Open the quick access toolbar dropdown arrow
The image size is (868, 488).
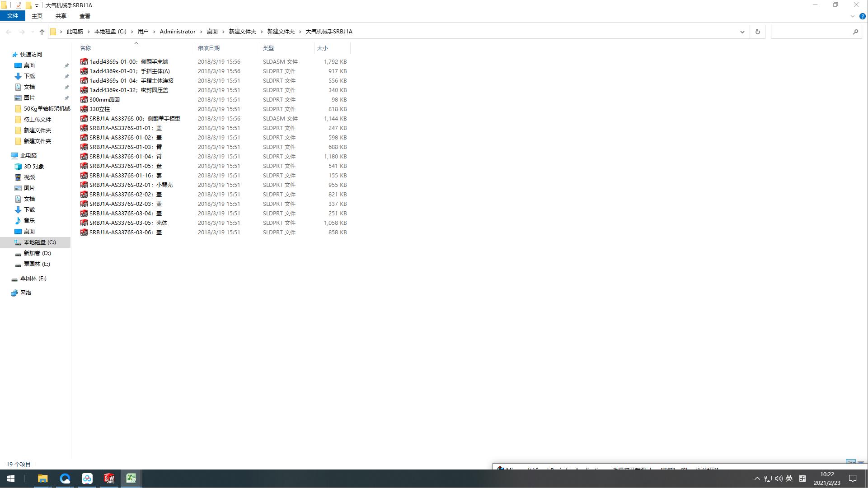pos(37,5)
